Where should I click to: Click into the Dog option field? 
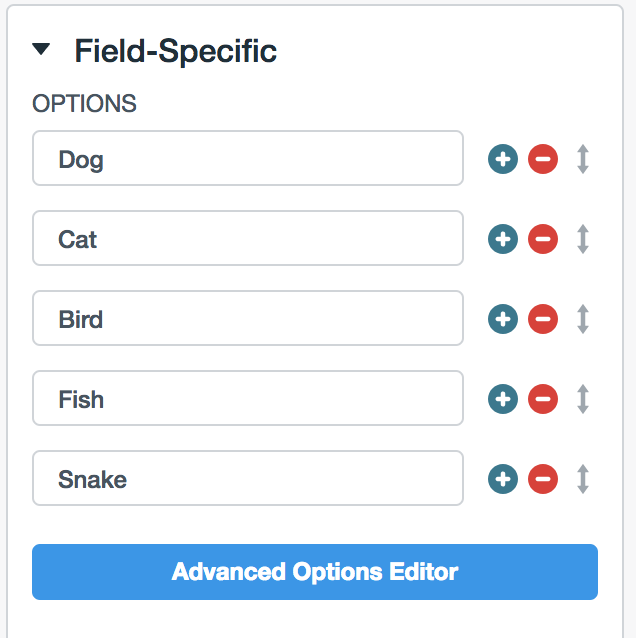[x=248, y=159]
